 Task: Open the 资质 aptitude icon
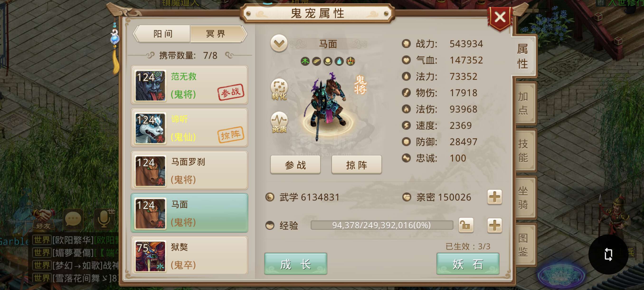(x=279, y=122)
